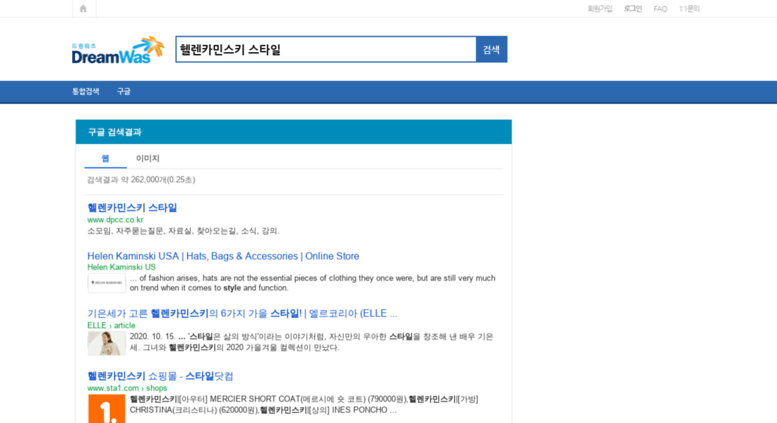Open the ELLE article woman thumbnail
777x423 pixels.
point(107,344)
